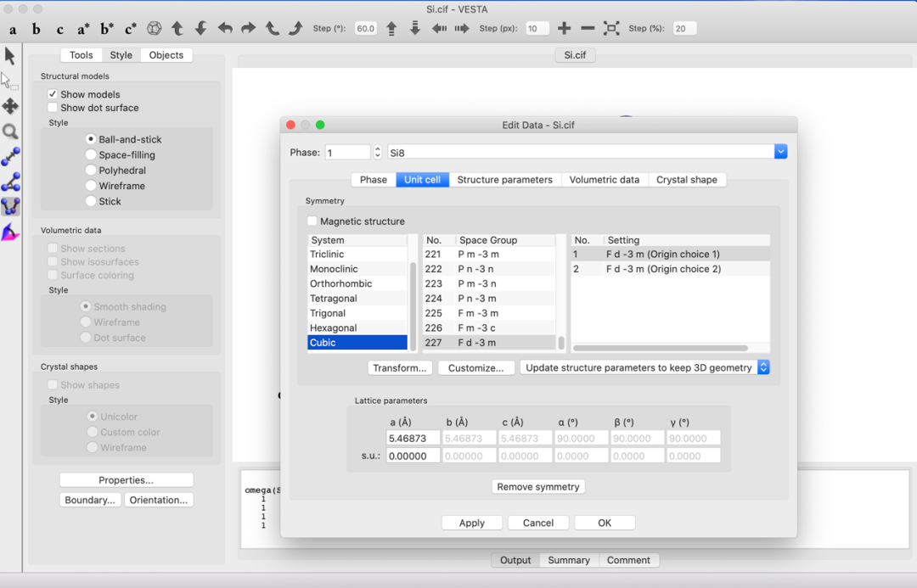Select setting F d -3 m Origin choice 2
The image size is (917, 588).
coord(670,269)
